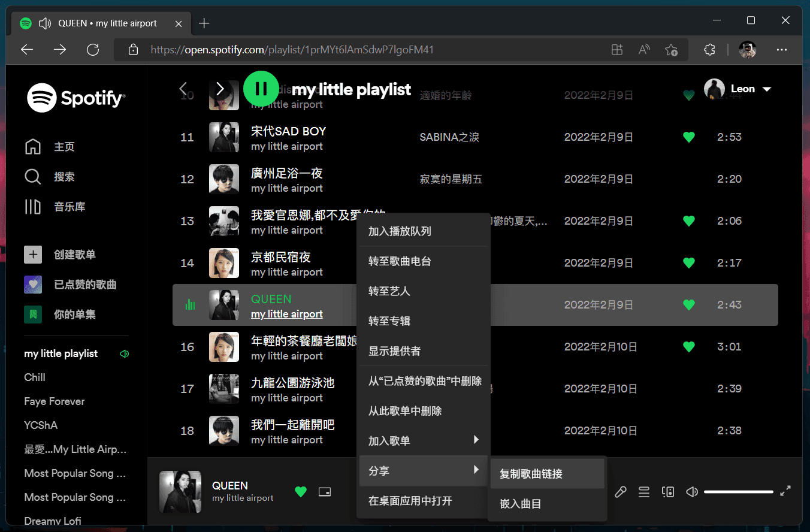
Task: Open browser extensions puzzle icon
Action: coord(710,50)
